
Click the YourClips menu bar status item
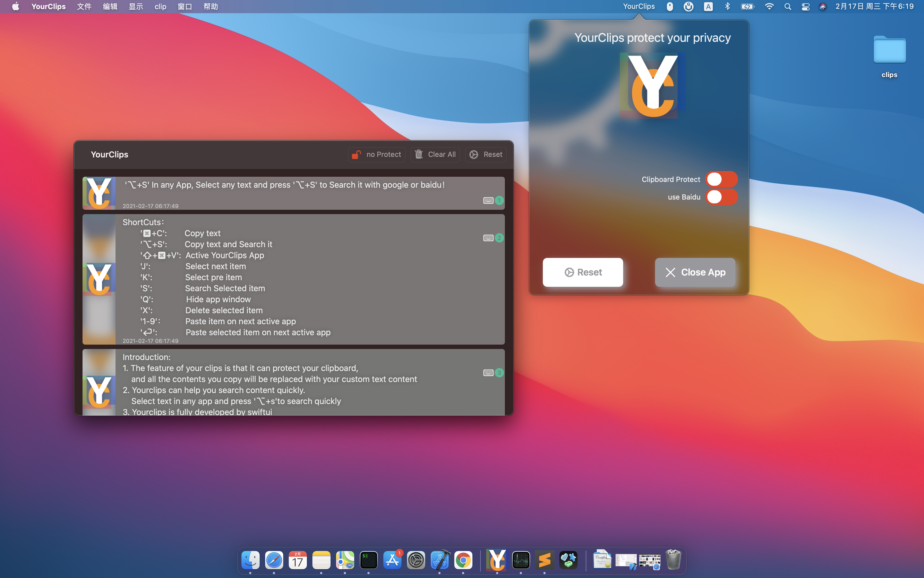click(x=639, y=6)
